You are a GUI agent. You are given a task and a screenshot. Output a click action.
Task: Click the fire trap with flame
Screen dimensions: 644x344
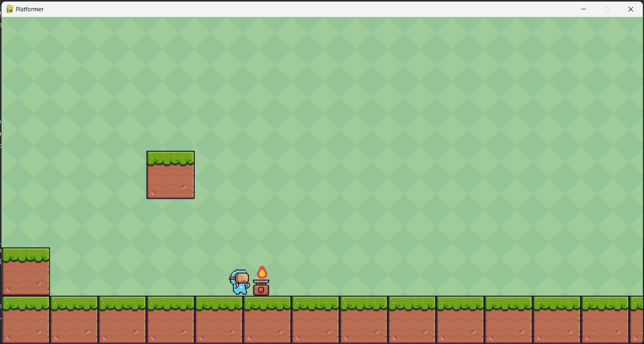(261, 280)
